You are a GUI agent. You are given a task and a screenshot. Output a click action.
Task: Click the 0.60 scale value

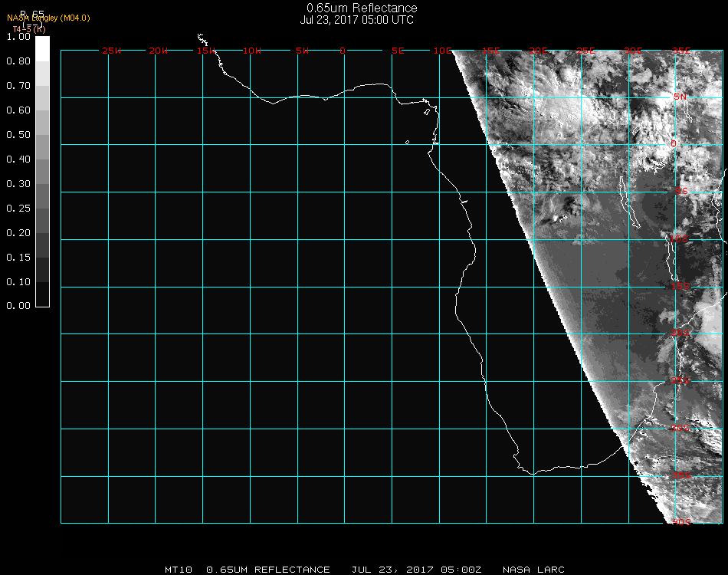click(18, 110)
